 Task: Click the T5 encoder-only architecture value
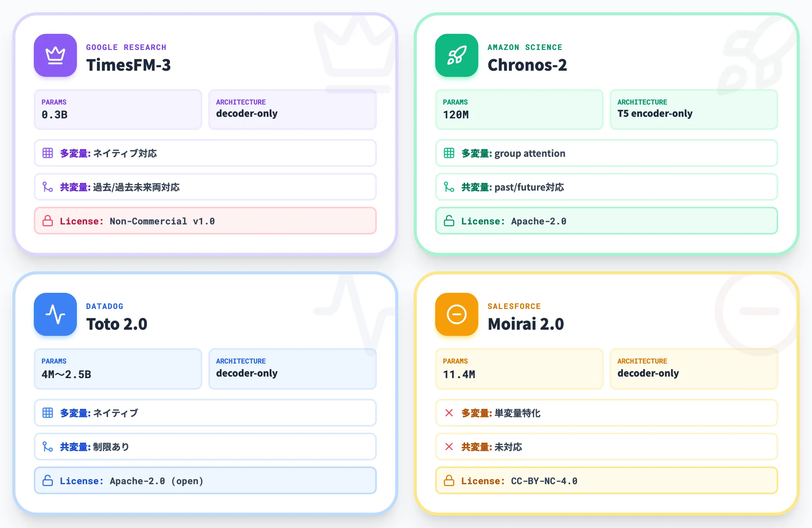pyautogui.click(x=655, y=114)
